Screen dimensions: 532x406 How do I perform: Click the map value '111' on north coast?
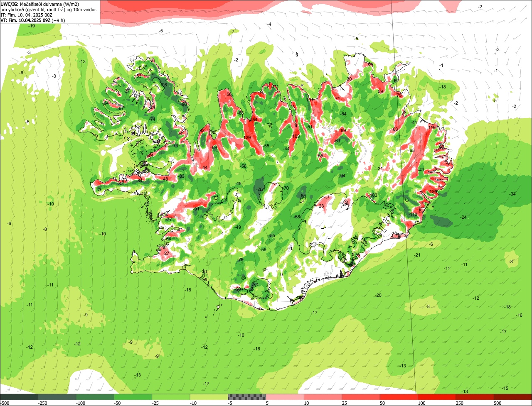click(275, 87)
